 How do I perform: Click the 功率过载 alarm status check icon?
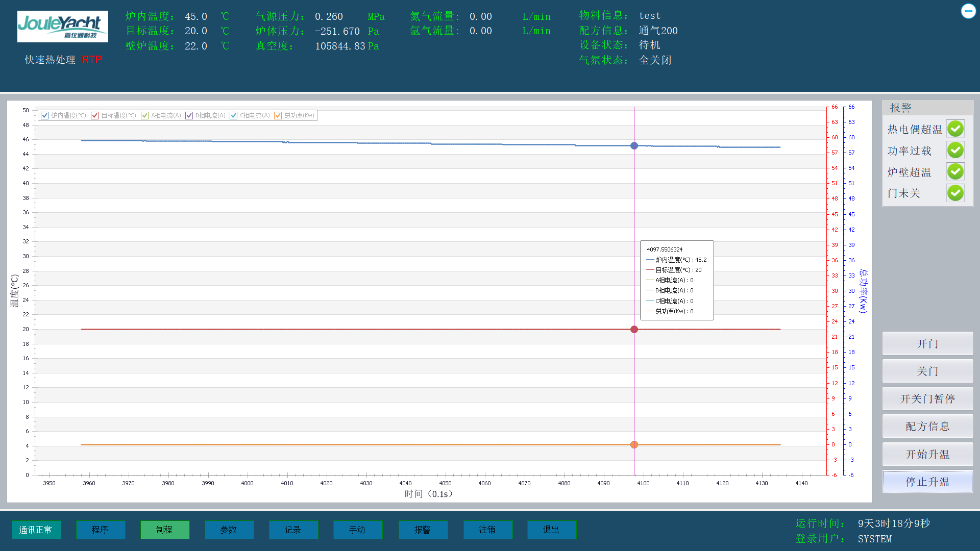[x=955, y=150]
